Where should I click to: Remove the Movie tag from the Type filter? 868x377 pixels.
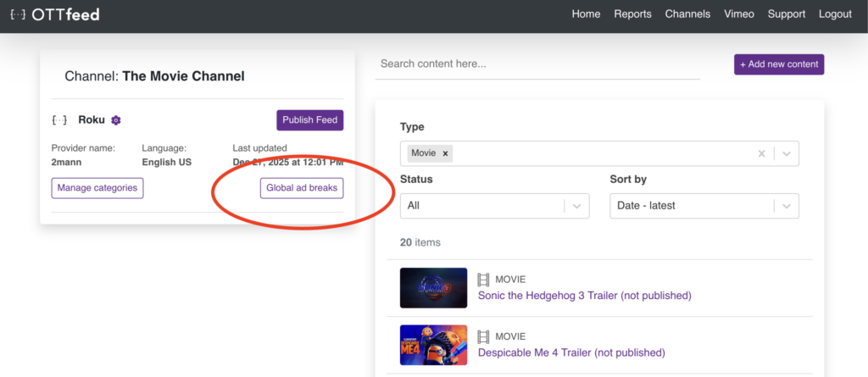(x=445, y=153)
